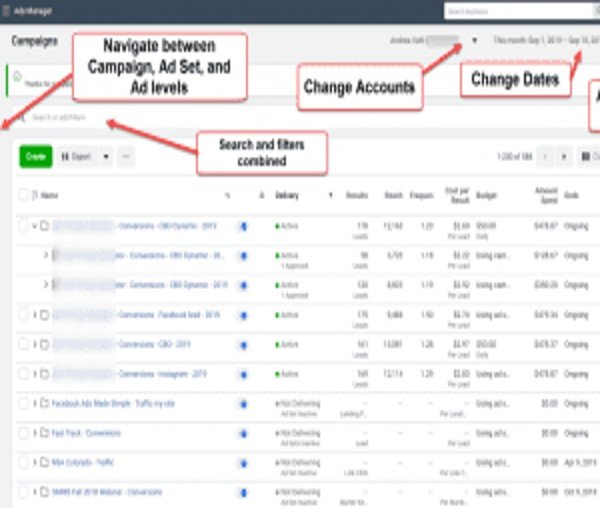Click the green Create button
Screen dimensions: 600x508
tap(36, 156)
